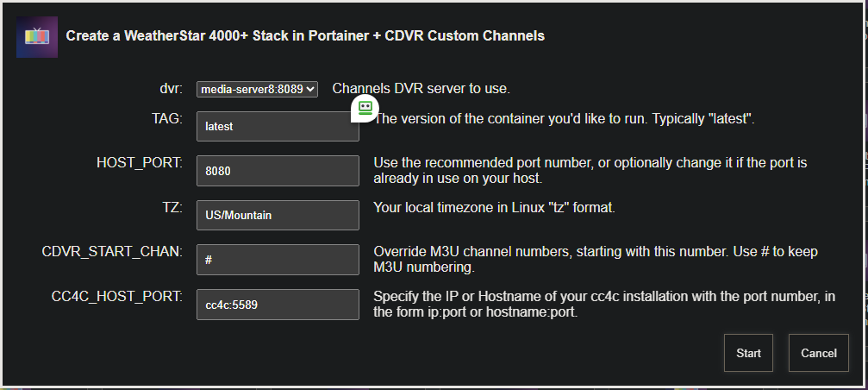
Task: Click the local timezone description text
Action: [493, 208]
